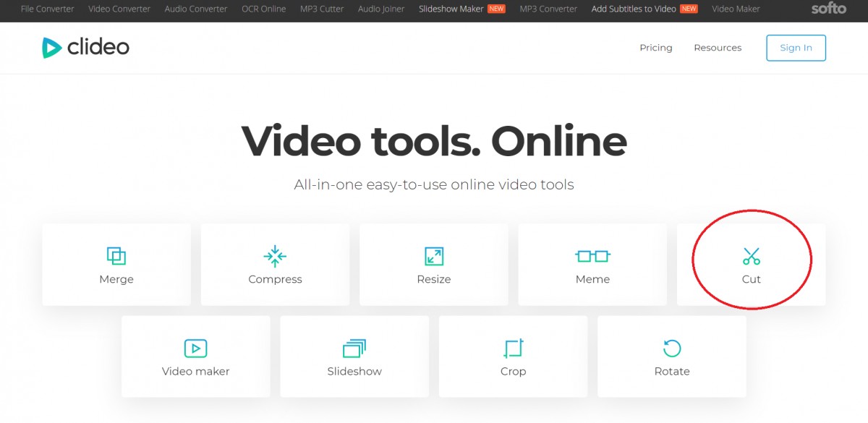Click the Resize tool icon

(x=434, y=256)
